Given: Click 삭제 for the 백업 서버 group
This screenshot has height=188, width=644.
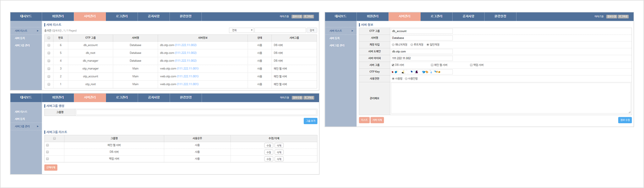Looking at the screenshot, I should tap(279, 159).
